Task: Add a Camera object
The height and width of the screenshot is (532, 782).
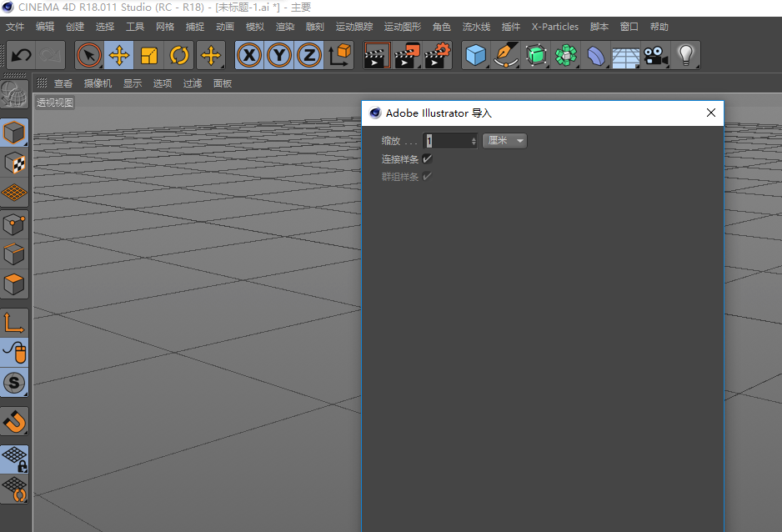Action: click(x=654, y=55)
